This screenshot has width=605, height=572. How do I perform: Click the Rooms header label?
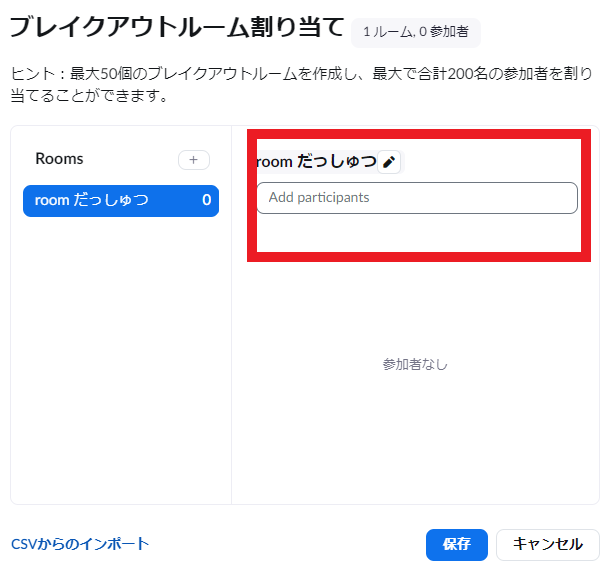59,159
